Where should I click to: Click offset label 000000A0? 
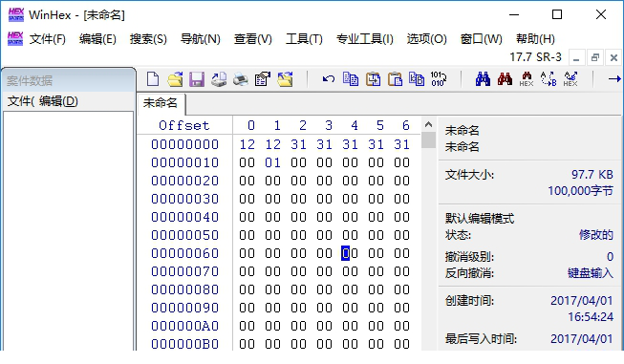click(x=184, y=326)
